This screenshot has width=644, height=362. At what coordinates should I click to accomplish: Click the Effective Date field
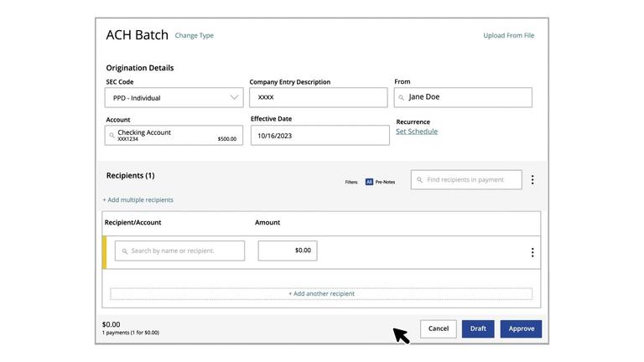click(320, 135)
